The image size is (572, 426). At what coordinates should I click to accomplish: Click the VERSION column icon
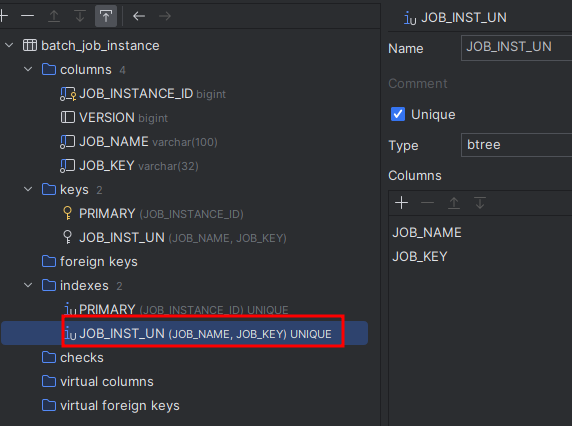(68, 117)
